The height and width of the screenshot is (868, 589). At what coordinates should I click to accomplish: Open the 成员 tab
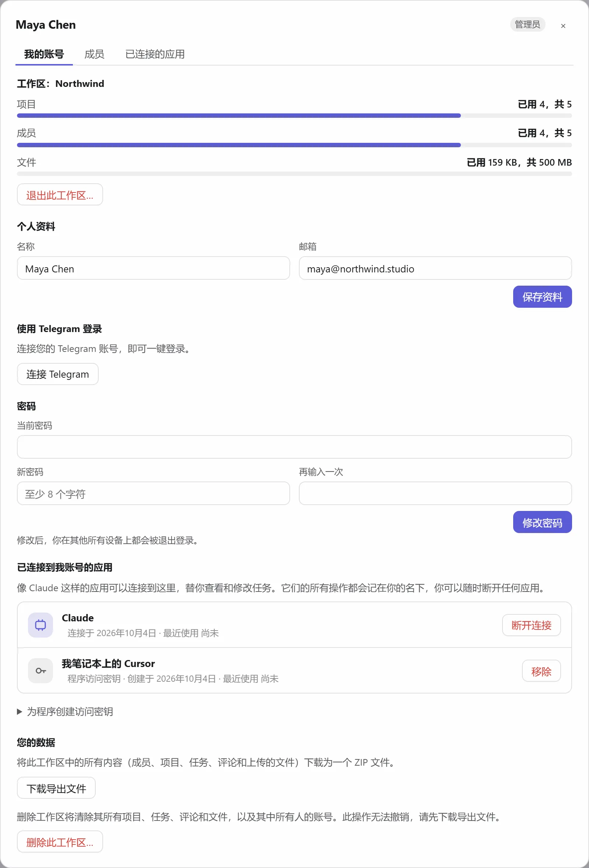pyautogui.click(x=94, y=54)
